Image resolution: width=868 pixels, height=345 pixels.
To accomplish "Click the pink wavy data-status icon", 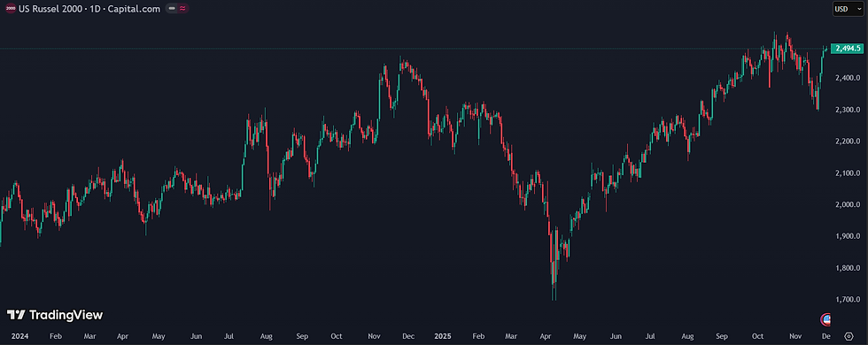I will coord(182,9).
